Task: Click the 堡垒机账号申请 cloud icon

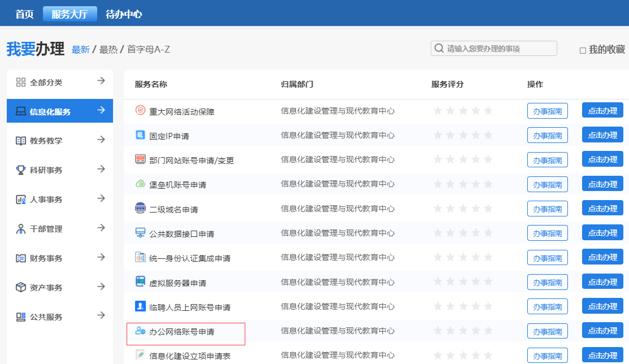Action: tap(140, 184)
